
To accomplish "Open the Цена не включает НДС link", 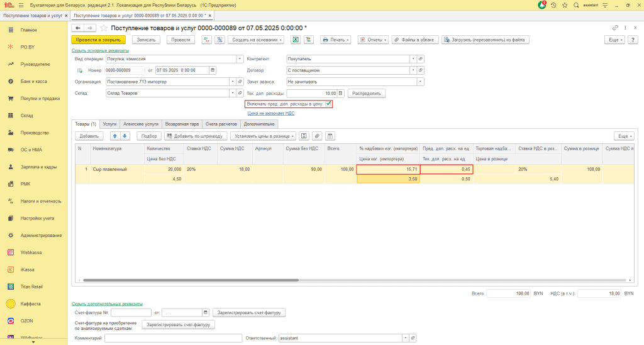I will [x=271, y=113].
